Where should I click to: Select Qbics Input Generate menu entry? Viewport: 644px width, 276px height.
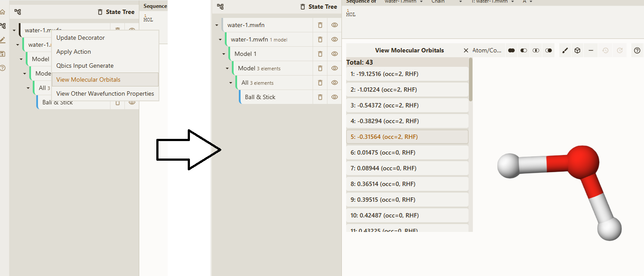point(85,66)
